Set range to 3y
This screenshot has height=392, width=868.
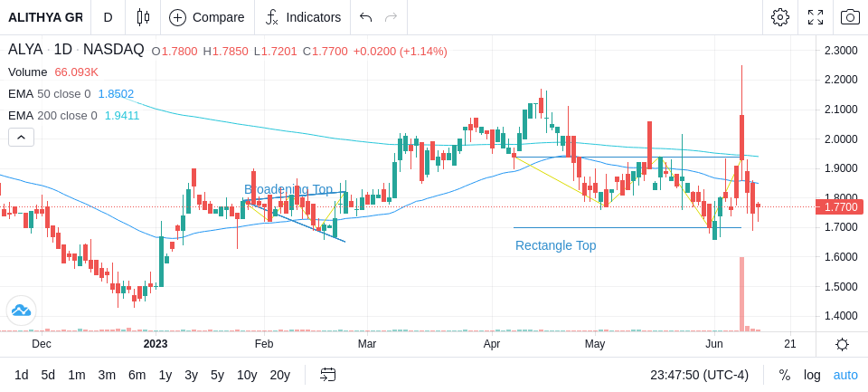191,376
